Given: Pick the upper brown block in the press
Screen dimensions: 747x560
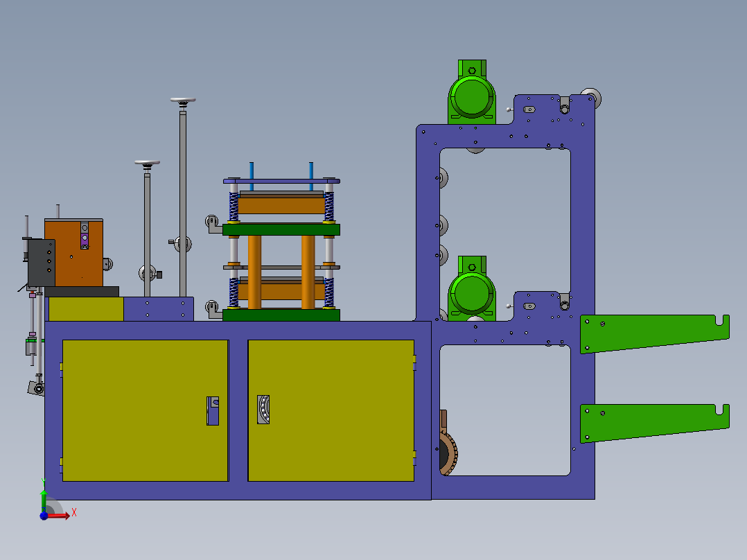Looking at the screenshot, I should [281, 205].
